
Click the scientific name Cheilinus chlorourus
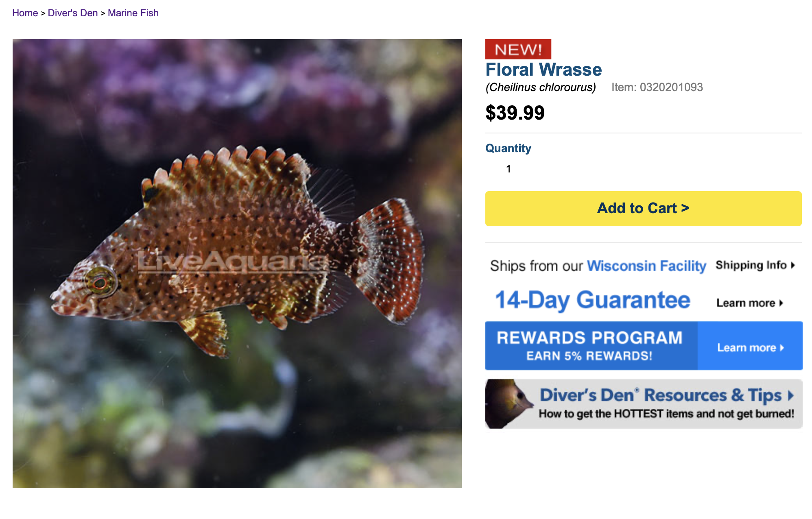[x=541, y=87]
